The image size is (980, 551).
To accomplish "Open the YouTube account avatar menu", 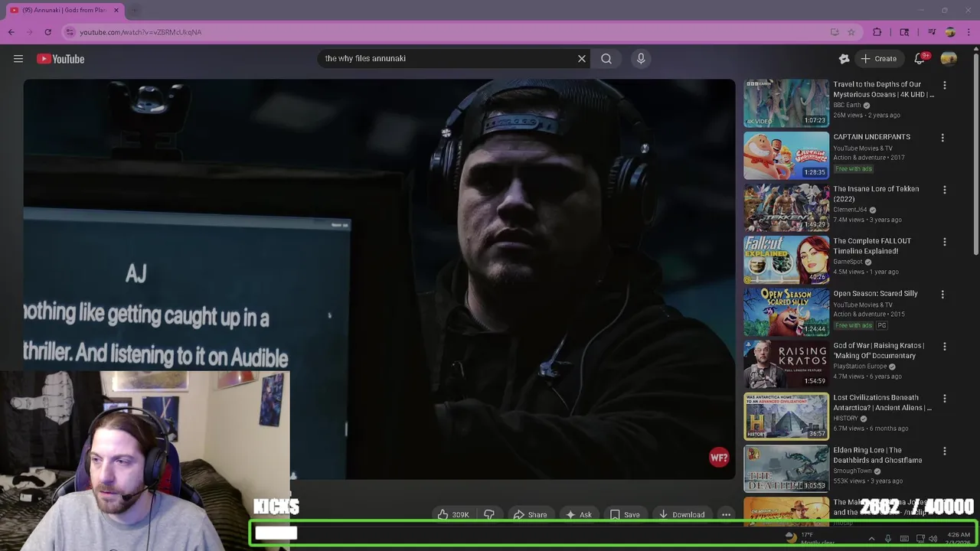I will coord(949,58).
